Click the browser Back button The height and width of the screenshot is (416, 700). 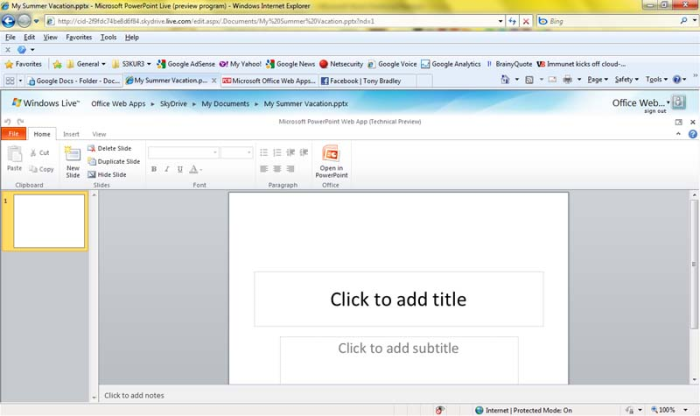[x=8, y=21]
